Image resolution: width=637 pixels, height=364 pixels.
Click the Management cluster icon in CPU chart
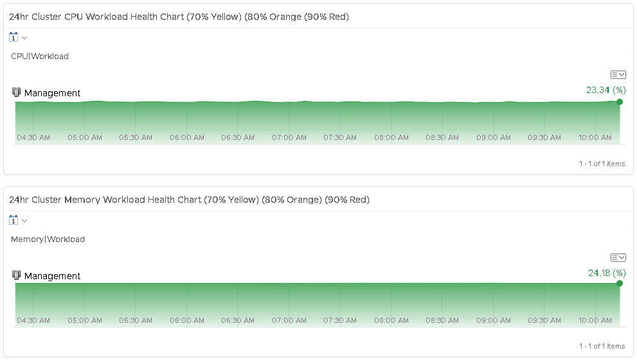[x=17, y=92]
